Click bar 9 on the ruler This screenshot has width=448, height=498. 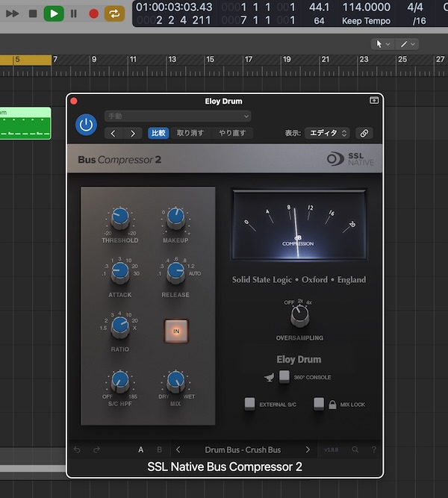tap(94, 60)
